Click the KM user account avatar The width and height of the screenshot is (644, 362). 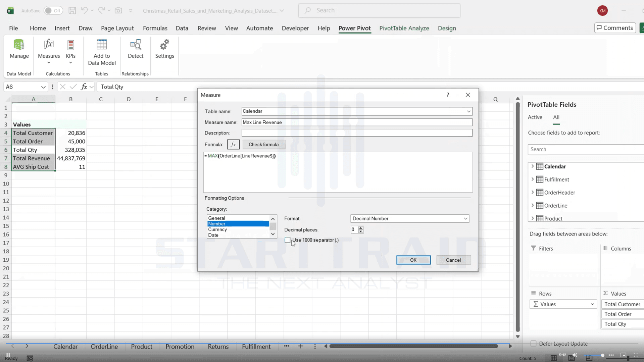pyautogui.click(x=602, y=10)
